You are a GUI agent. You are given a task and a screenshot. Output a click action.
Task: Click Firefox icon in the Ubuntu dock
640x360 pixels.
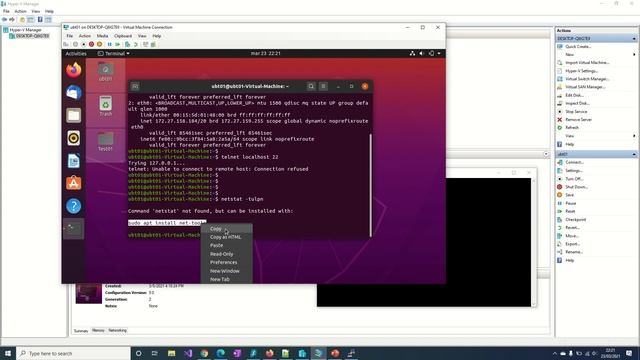pyautogui.click(x=73, y=70)
